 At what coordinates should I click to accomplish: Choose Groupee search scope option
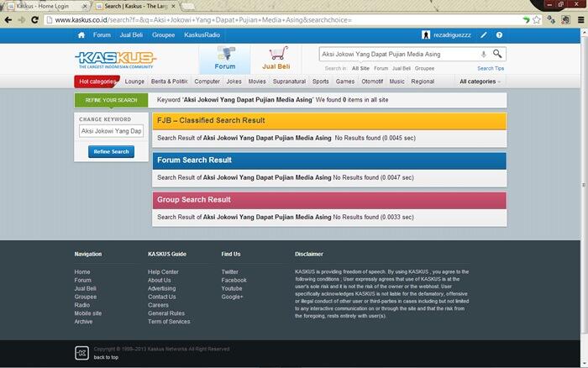click(x=424, y=68)
